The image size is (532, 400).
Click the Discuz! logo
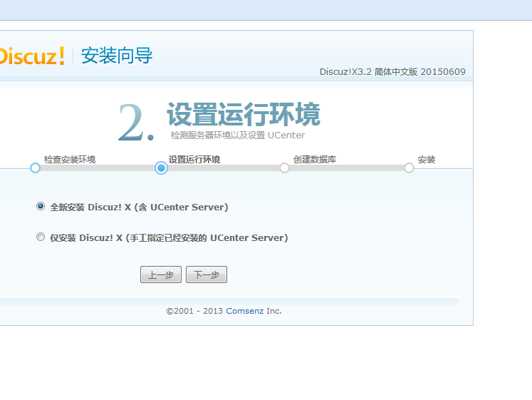coord(32,56)
